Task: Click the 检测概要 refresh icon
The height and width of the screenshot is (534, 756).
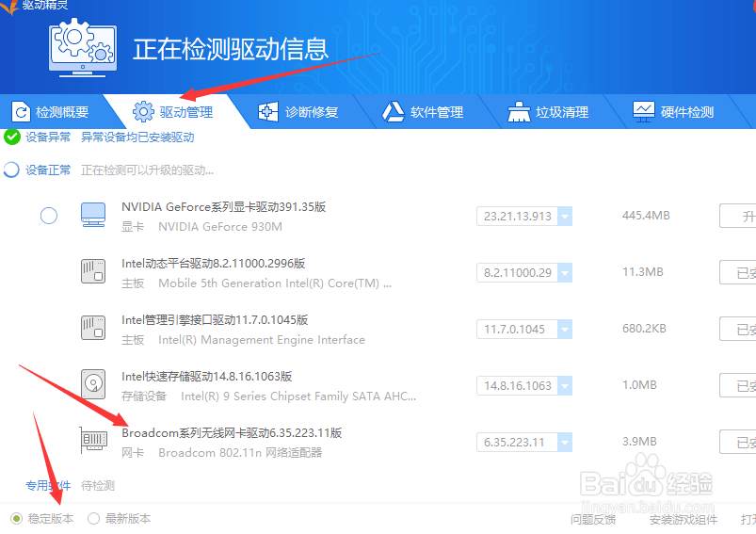Action: tap(21, 112)
